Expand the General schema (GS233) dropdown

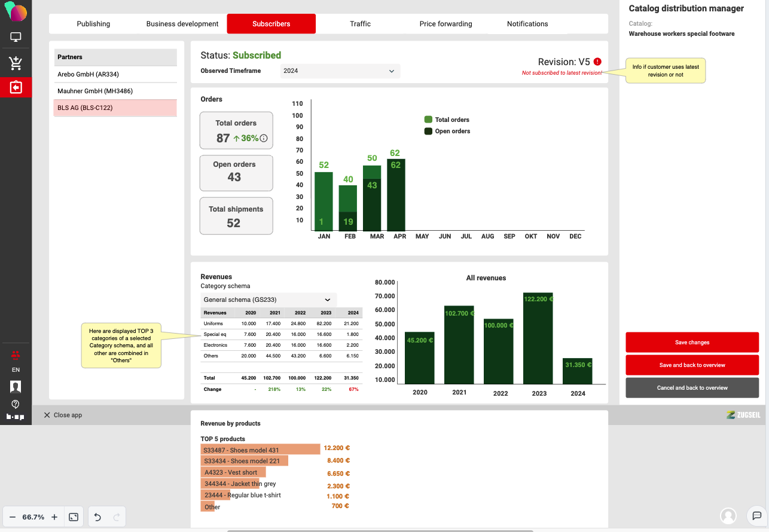268,299
